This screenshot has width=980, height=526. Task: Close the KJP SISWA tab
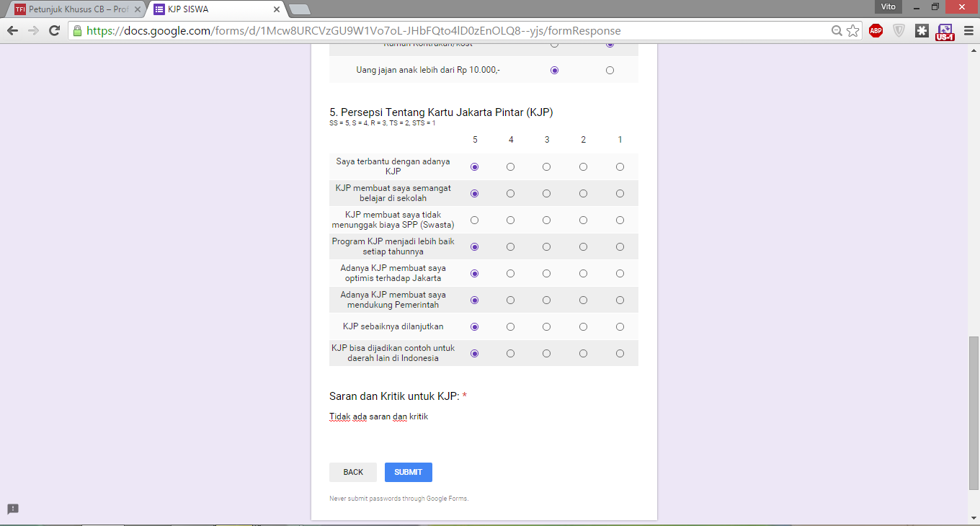(x=277, y=9)
